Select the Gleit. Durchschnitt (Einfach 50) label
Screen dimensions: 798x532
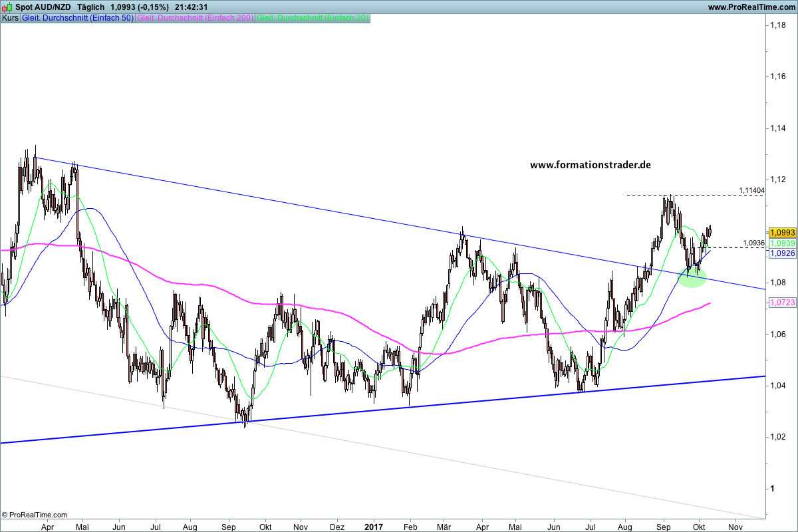(x=77, y=18)
